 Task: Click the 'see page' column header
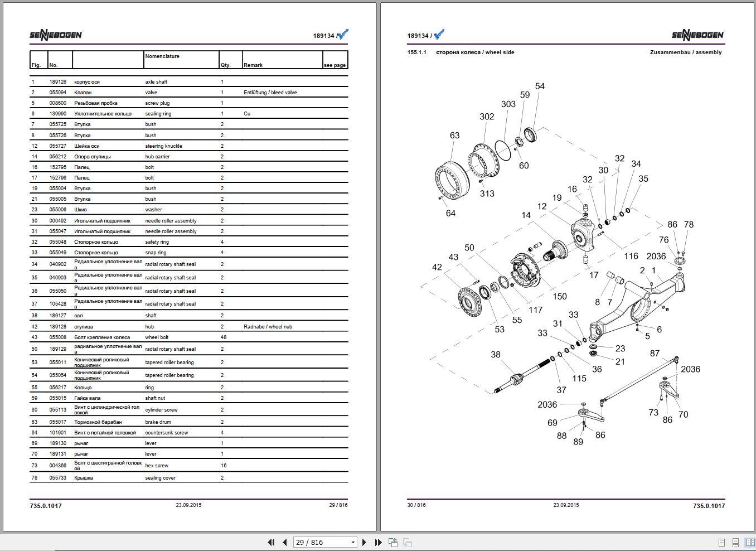tap(335, 65)
